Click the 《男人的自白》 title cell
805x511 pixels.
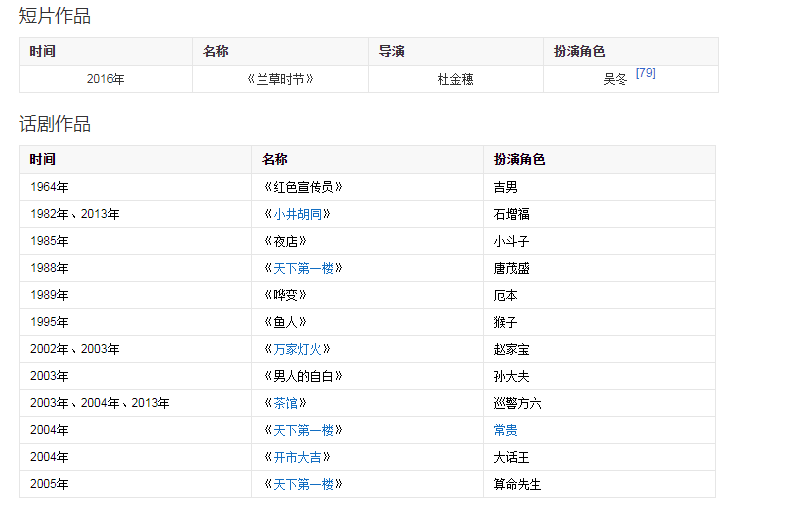[303, 376]
